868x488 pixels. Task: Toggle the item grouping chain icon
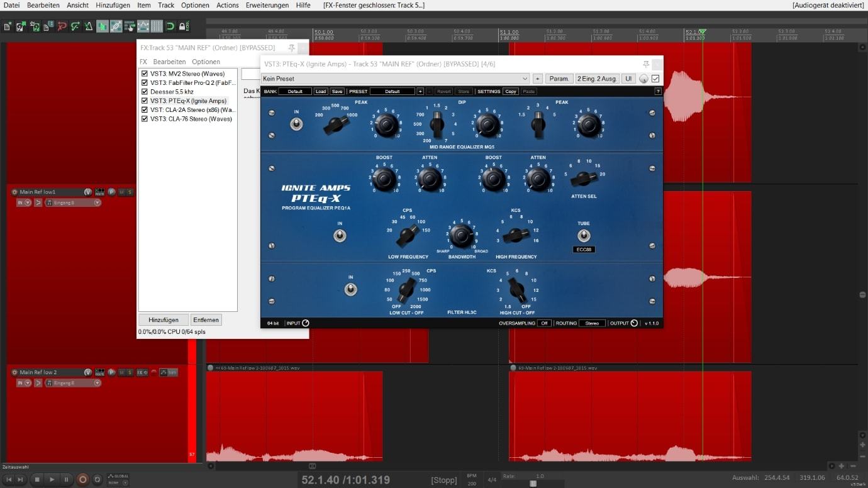pyautogui.click(x=116, y=26)
